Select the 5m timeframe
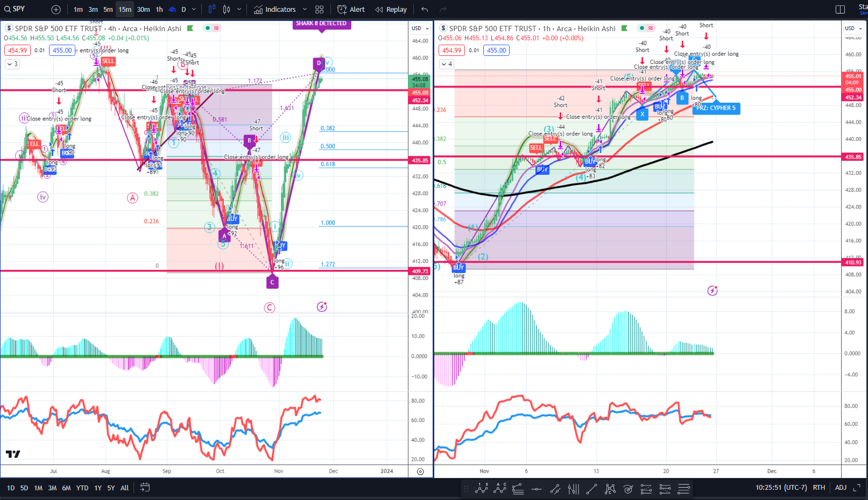The width and height of the screenshot is (868, 500). click(x=108, y=10)
